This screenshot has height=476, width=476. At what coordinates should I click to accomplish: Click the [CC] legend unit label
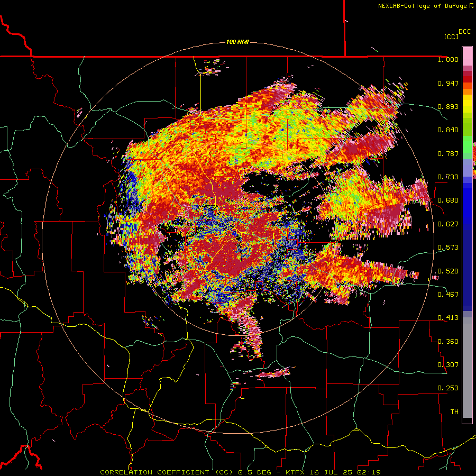tap(451, 36)
